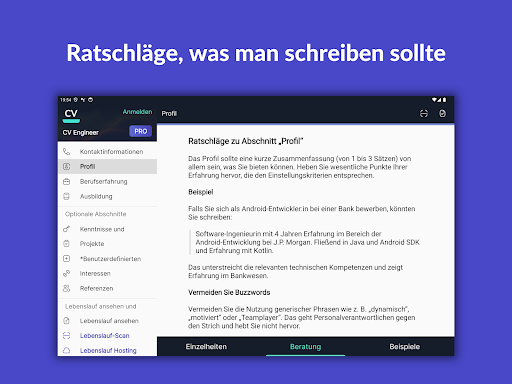Click heading Ratschläge zu Abschnitt „Profil"

point(246,141)
